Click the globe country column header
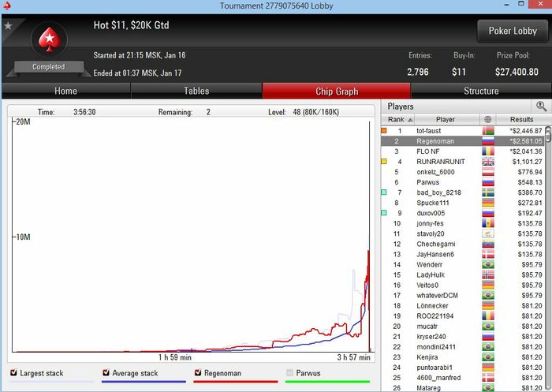Image resolution: width=552 pixels, height=392 pixels. (x=487, y=119)
